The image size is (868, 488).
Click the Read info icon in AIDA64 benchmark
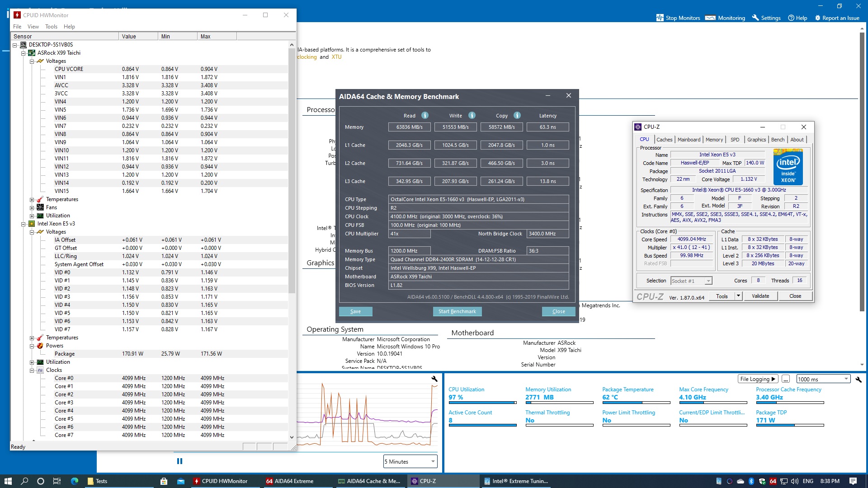(425, 115)
